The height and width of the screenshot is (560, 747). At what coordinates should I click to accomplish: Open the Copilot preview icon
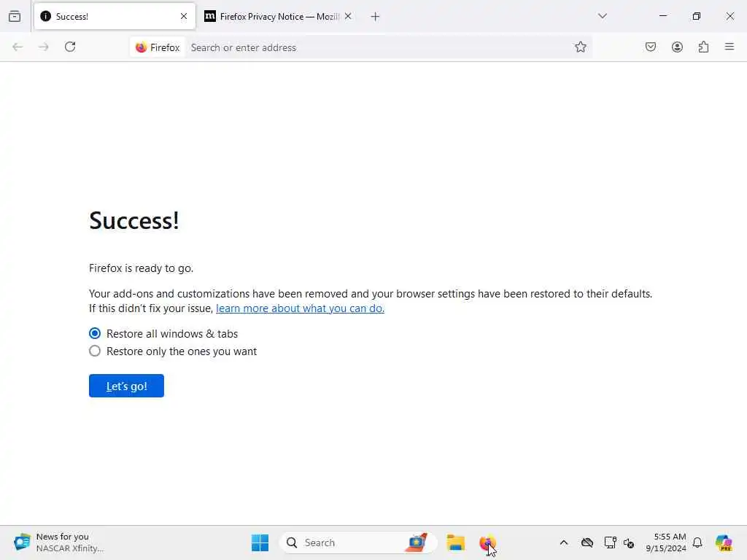(724, 542)
